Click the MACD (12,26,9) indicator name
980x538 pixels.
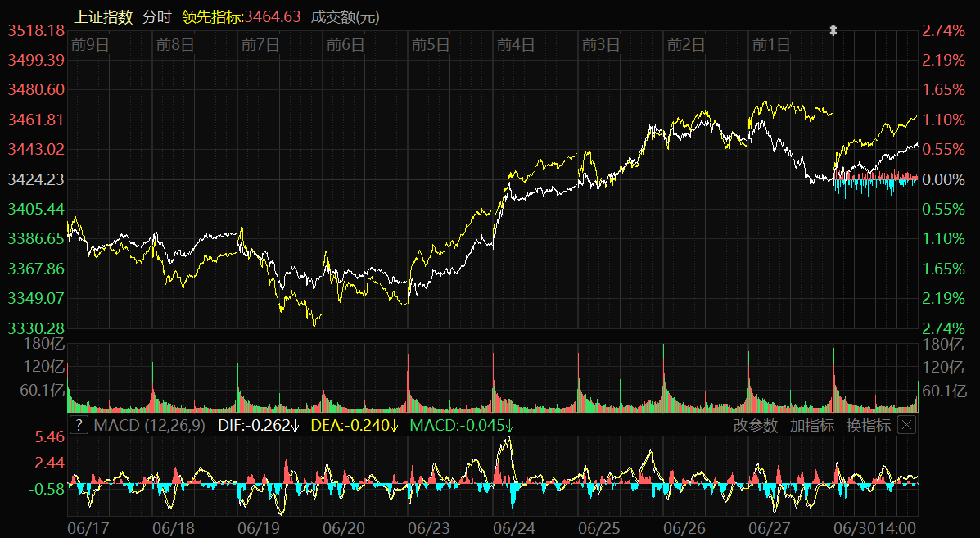click(x=150, y=426)
